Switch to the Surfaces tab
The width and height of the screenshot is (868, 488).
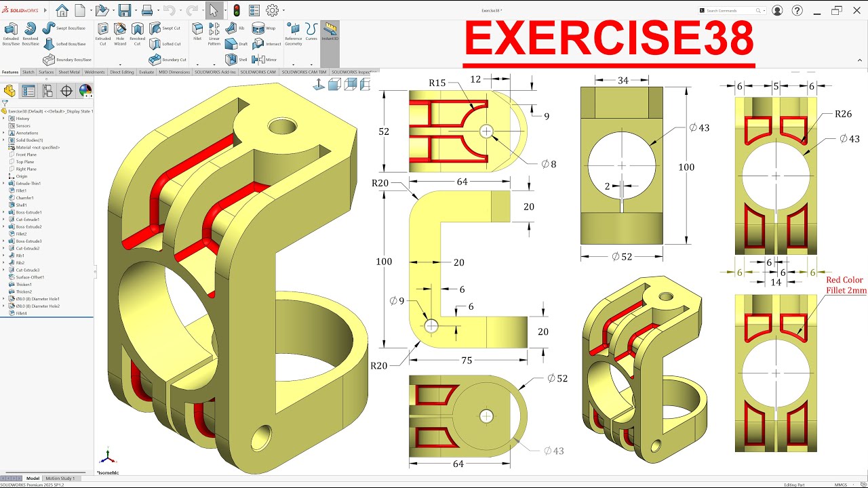(x=46, y=72)
